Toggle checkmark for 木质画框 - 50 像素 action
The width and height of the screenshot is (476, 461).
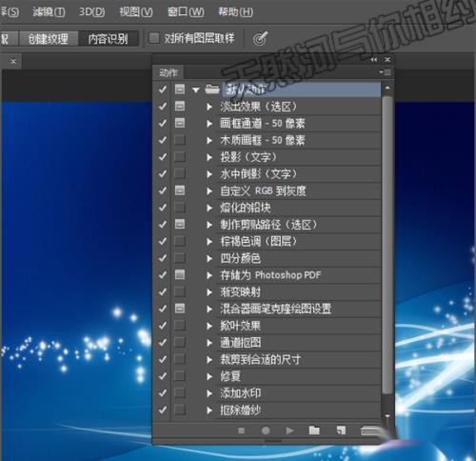point(163,140)
